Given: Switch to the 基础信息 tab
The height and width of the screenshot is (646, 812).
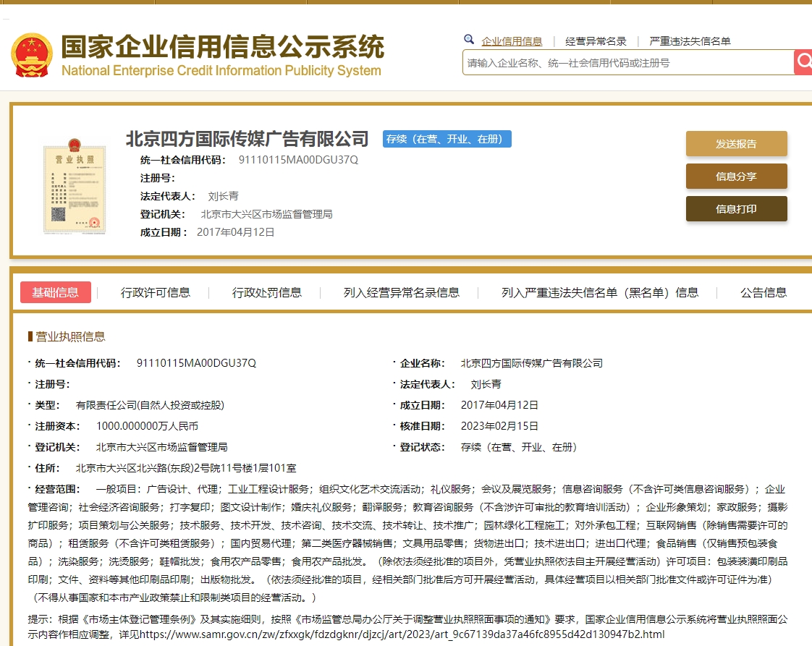Looking at the screenshot, I should click(x=56, y=292).
